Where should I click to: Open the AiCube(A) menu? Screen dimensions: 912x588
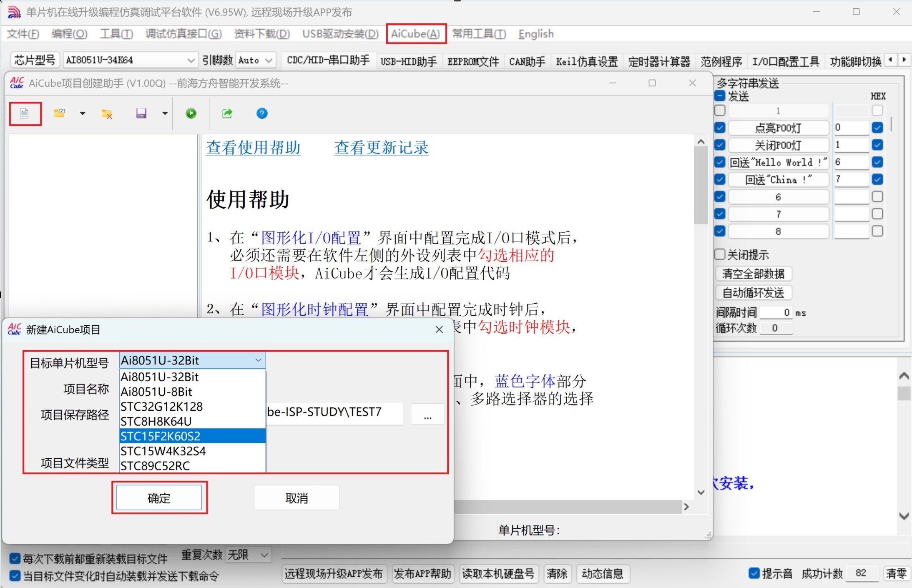point(416,34)
